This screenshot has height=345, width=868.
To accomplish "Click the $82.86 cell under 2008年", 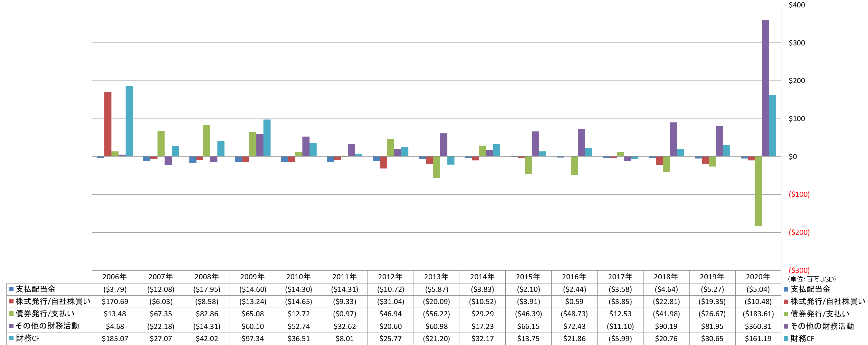I will pos(207,314).
